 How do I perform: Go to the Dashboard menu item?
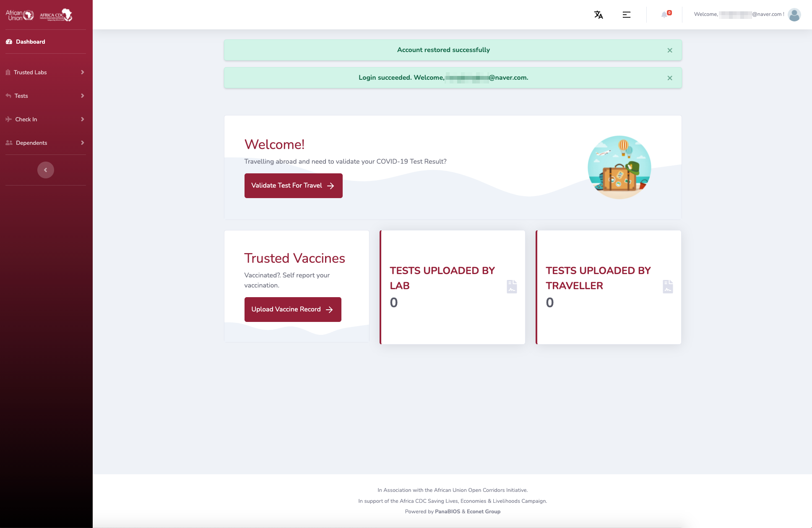coord(31,42)
